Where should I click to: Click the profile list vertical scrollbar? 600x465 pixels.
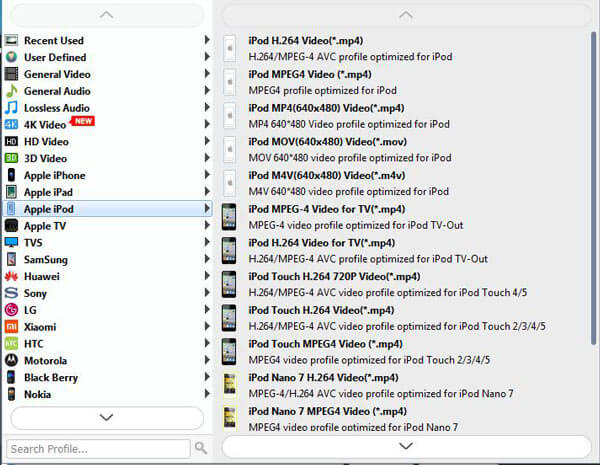593,188
